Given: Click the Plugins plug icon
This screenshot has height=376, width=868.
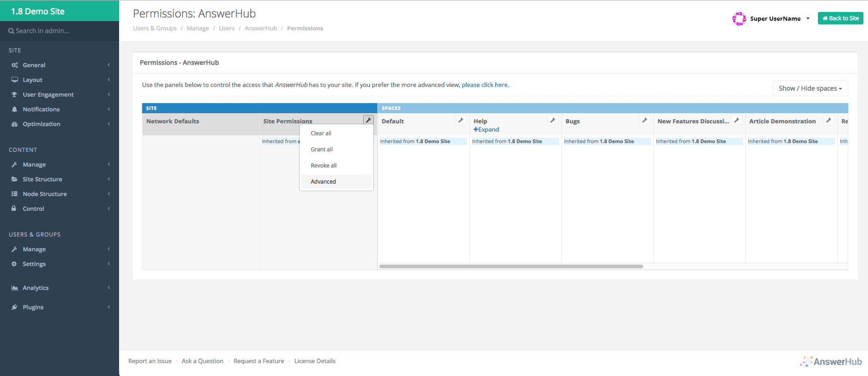Looking at the screenshot, I should click(15, 307).
